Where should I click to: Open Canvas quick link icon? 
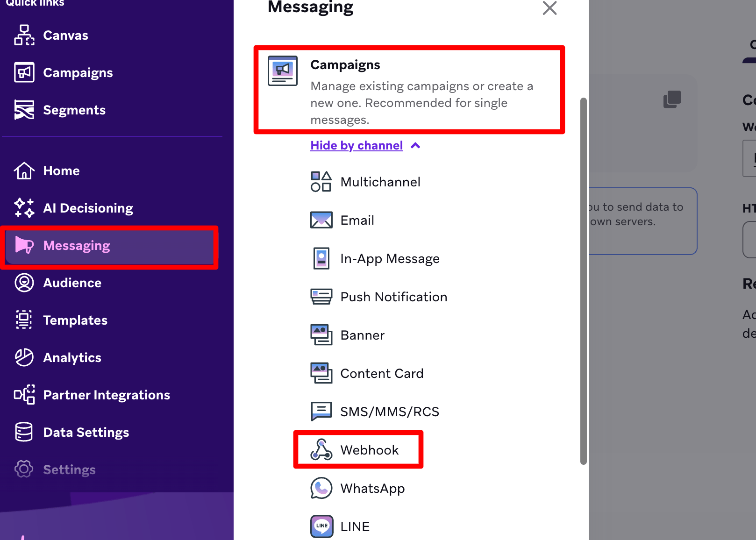pos(24,35)
